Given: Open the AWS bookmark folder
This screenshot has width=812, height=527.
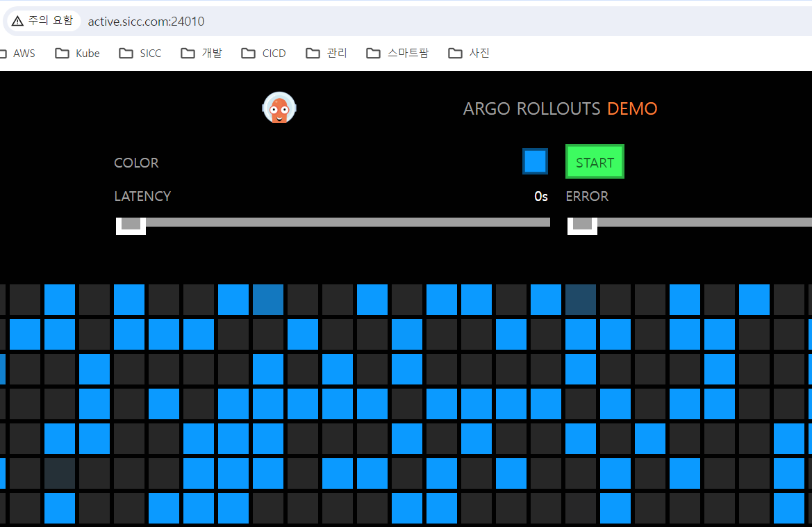Looking at the screenshot, I should [17, 54].
